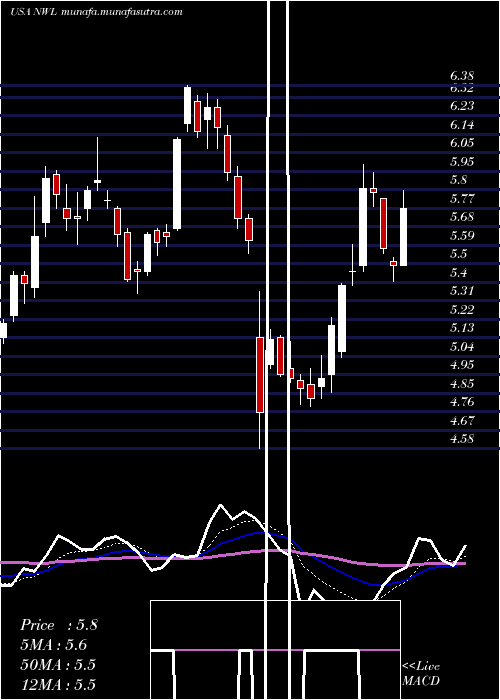This screenshot has height=700, width=500.
Task: Click the 4.67 price axis label
Action: (x=462, y=421)
